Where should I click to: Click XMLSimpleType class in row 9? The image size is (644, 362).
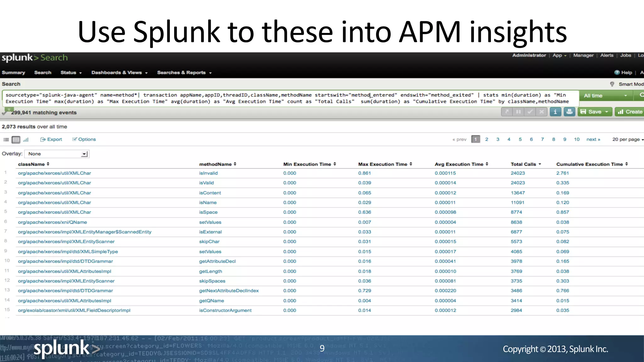(68, 252)
